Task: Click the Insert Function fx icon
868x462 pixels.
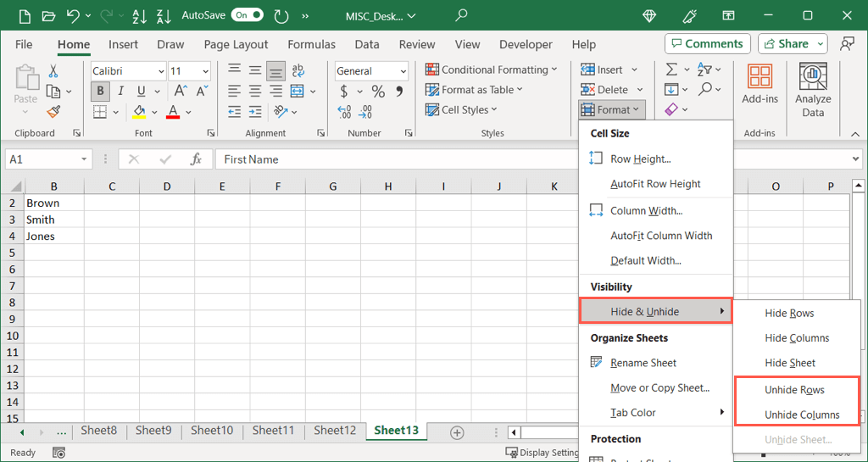Action: click(196, 159)
